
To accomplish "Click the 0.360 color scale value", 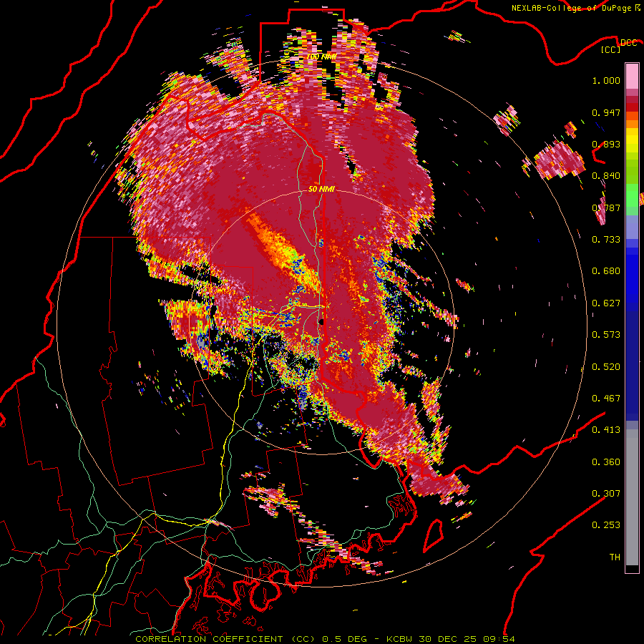I will [x=606, y=462].
